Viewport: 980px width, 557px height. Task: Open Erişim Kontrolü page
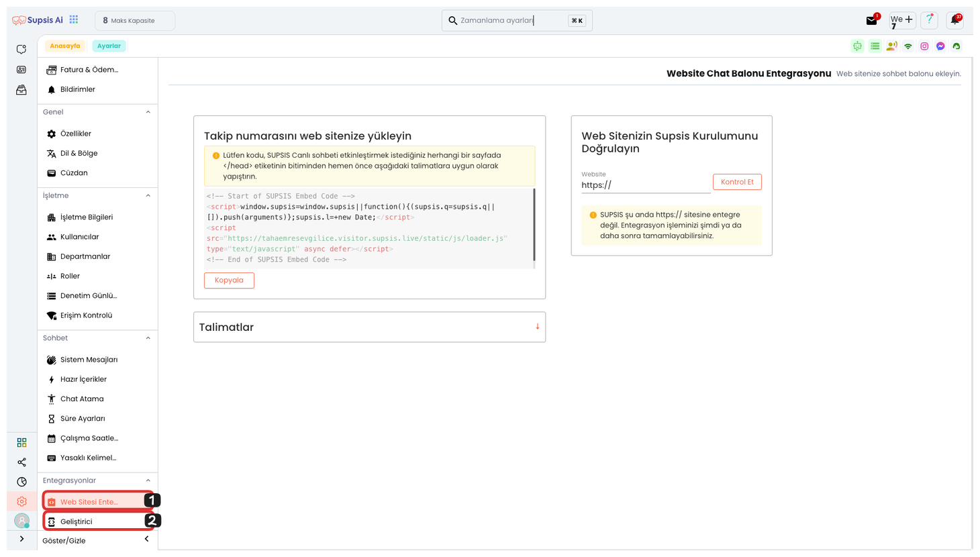pyautogui.click(x=97, y=315)
